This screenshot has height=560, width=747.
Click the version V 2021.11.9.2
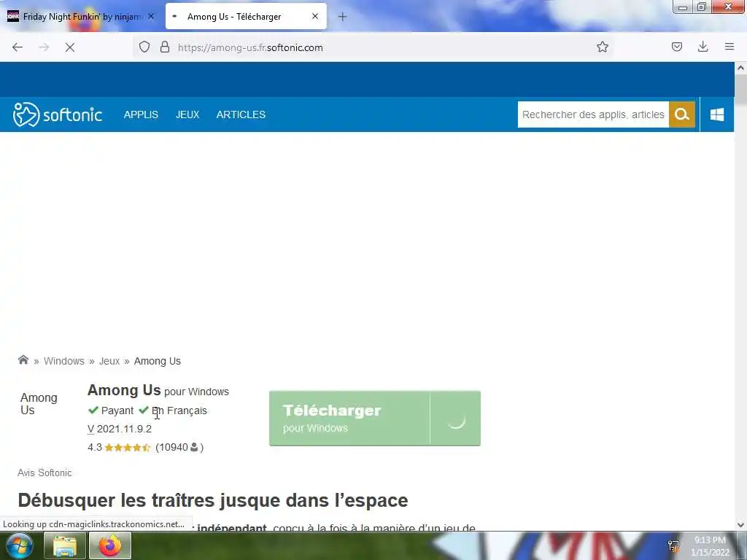click(120, 429)
